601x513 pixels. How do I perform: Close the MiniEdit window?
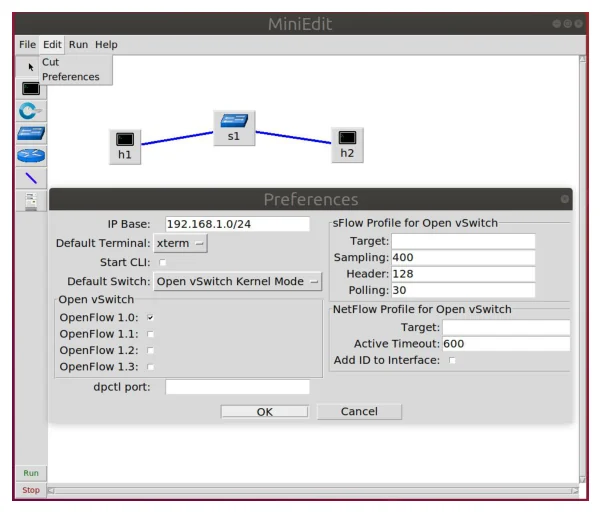[578, 24]
